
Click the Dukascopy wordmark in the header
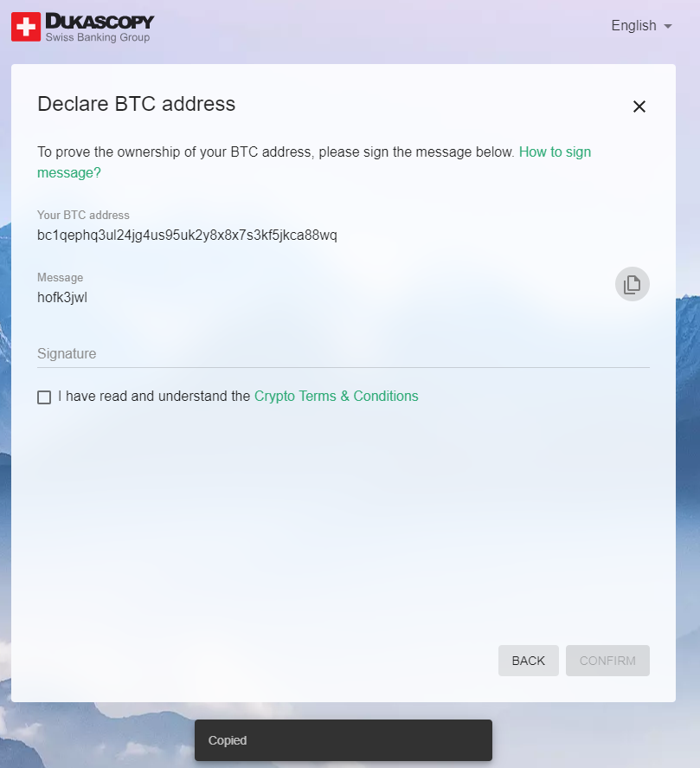(100, 21)
